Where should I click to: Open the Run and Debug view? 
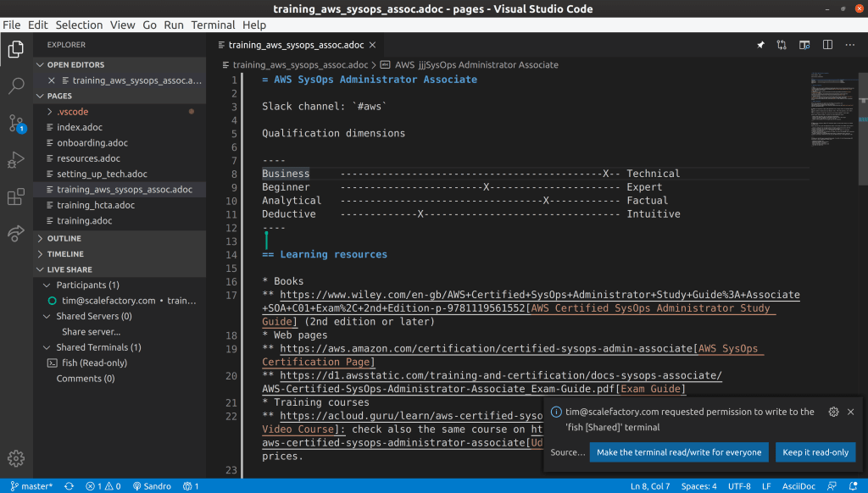[x=16, y=160]
